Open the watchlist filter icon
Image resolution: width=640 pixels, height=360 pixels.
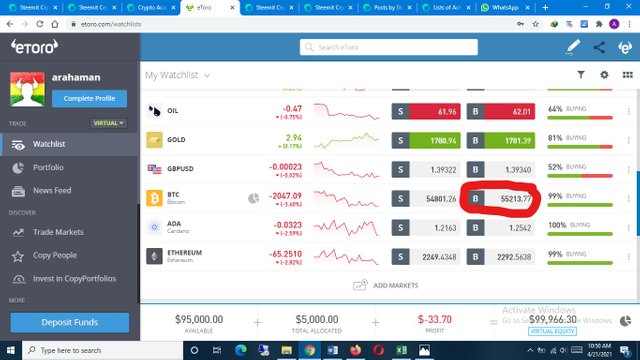581,75
